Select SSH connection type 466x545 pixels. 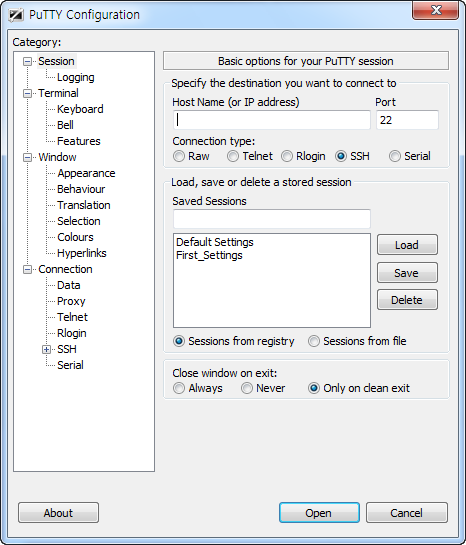pos(352,156)
